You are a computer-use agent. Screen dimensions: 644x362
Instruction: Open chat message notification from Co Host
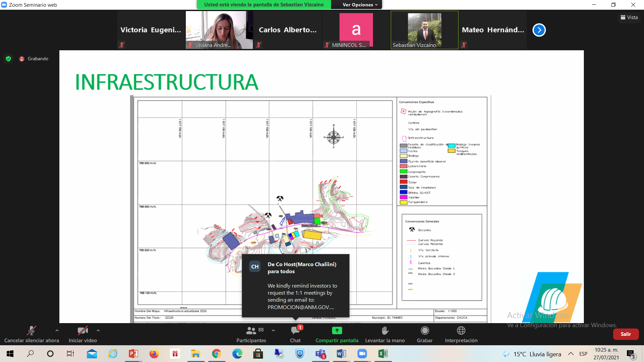(296, 286)
